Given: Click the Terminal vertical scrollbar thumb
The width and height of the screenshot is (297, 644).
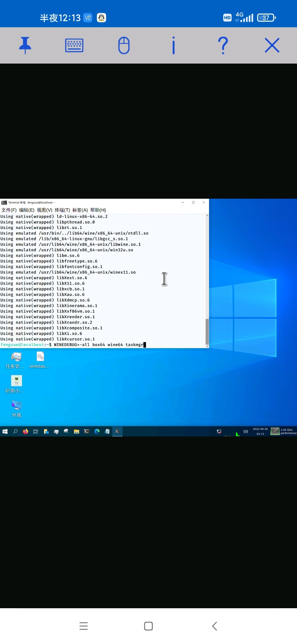Looking at the screenshot, I should tap(207, 332).
